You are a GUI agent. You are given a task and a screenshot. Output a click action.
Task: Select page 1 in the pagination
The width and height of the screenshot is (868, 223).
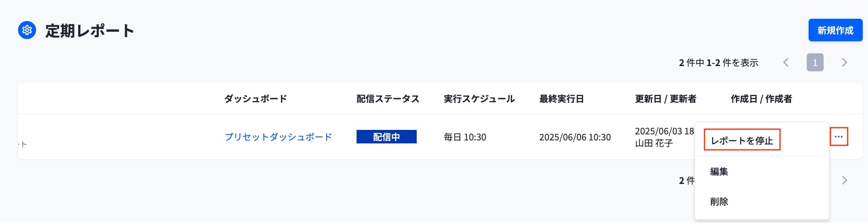pos(815,62)
